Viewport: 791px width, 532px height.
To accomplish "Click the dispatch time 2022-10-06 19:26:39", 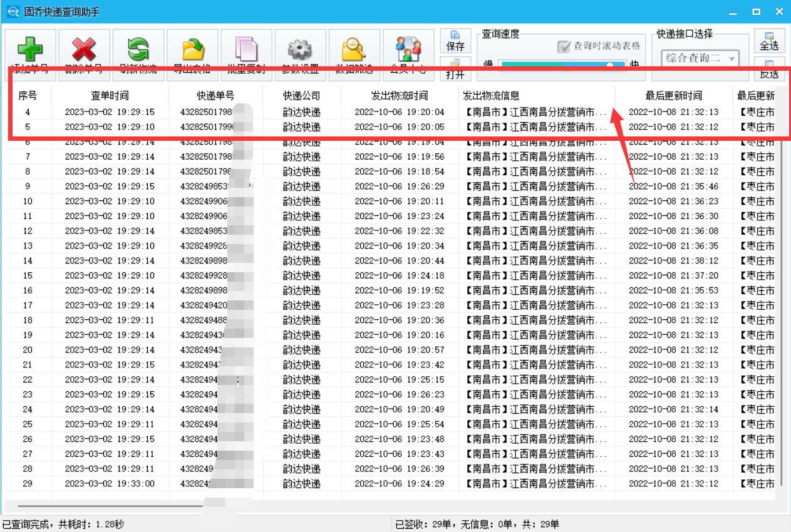I will [x=400, y=469].
